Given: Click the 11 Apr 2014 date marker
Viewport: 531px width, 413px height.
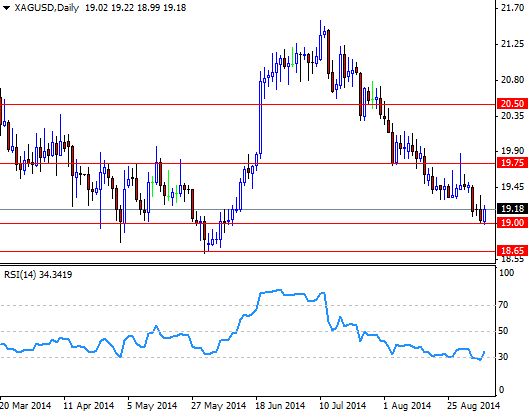Looking at the screenshot, I should pyautogui.click(x=89, y=405).
